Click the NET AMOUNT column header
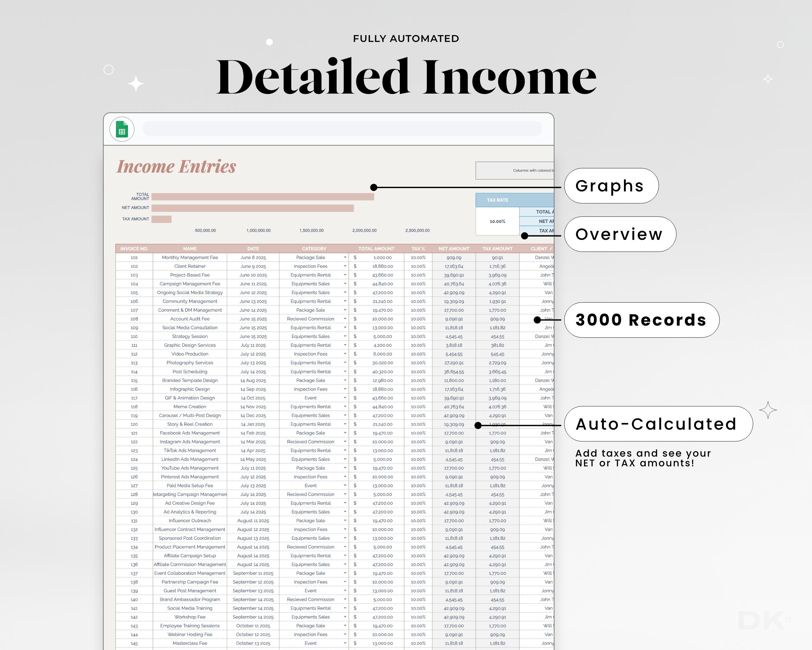The image size is (812, 650). coord(454,249)
